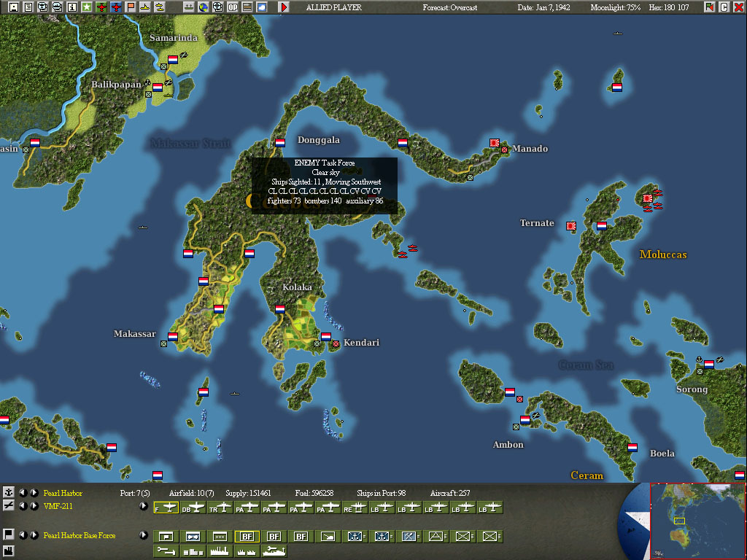The image size is (747, 560).
Task: Click the Date: Jan 7, 1942 text
Action: tap(543, 7)
